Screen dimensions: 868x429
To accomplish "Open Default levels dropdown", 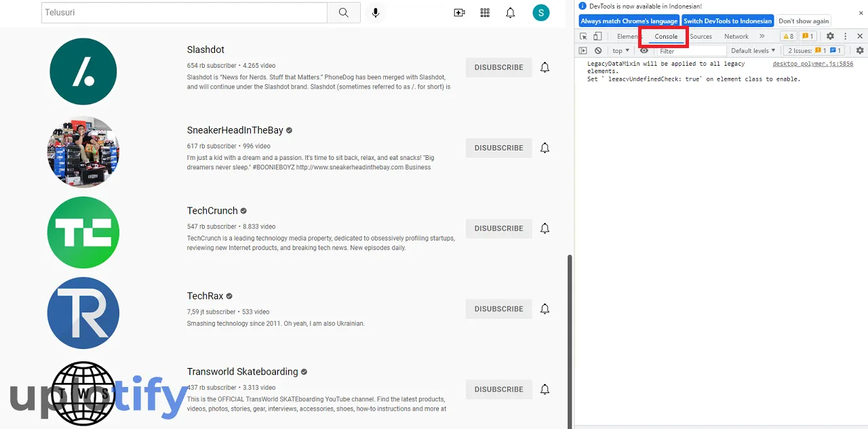I will [x=753, y=51].
